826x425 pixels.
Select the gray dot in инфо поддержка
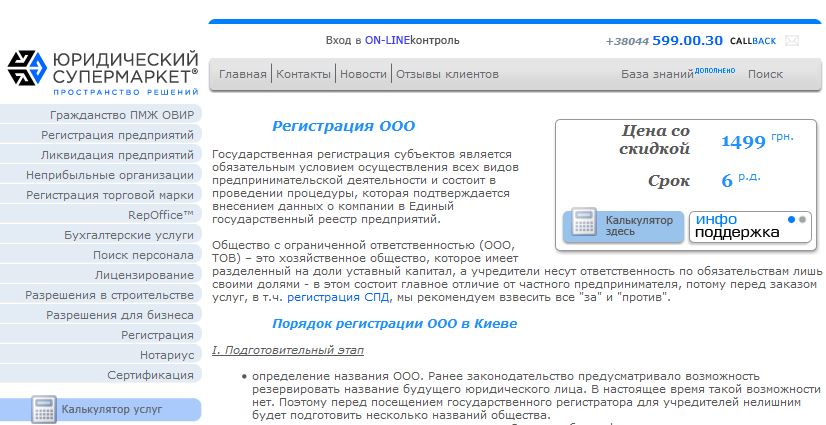coord(802,220)
